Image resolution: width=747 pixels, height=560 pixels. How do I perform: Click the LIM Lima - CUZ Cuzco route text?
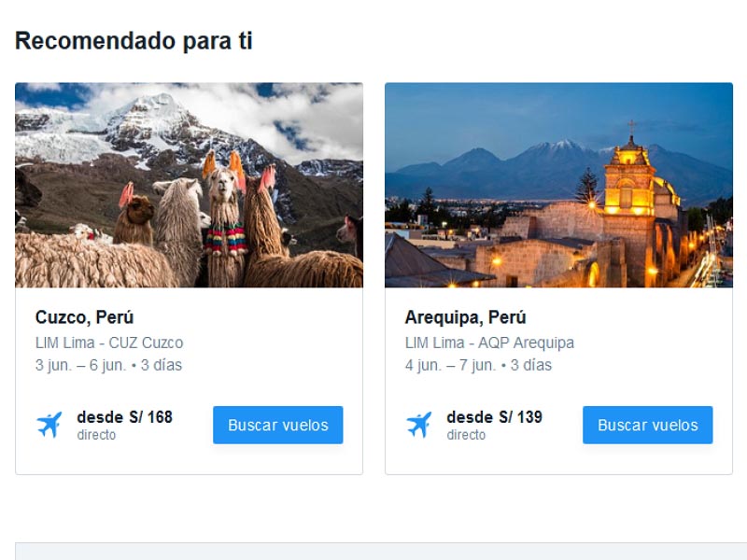[109, 343]
